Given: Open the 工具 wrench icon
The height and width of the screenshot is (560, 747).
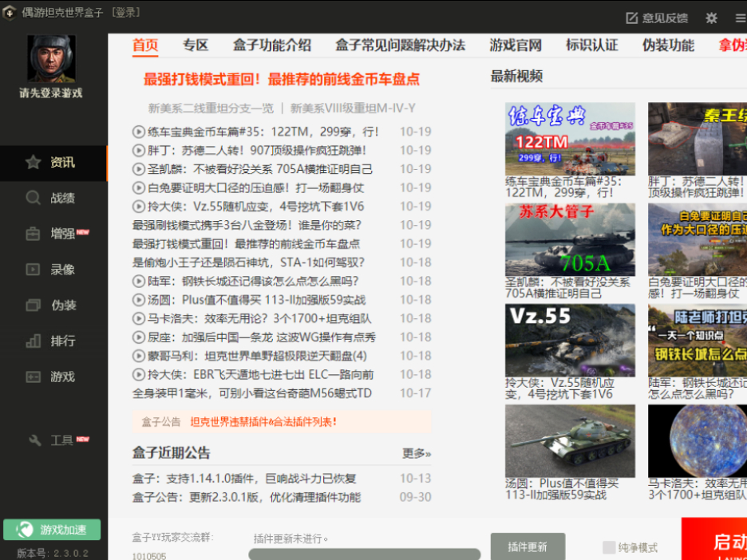Looking at the screenshot, I should coord(35,440).
